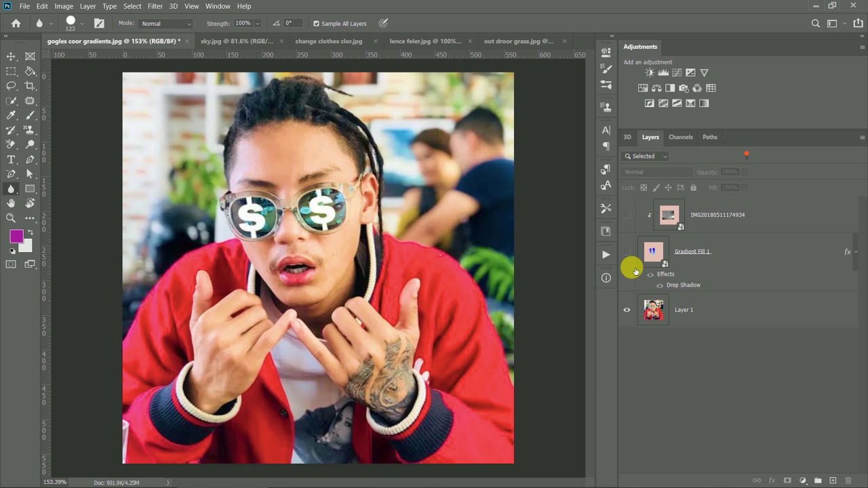Select the Dodge tool
The height and width of the screenshot is (488, 868).
pyautogui.click(x=30, y=144)
